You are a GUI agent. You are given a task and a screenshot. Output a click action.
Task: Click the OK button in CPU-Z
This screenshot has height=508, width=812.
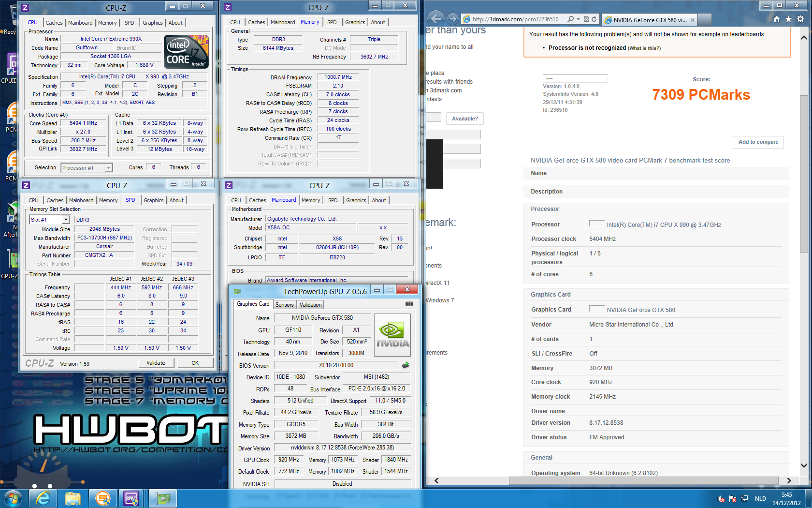(x=195, y=363)
